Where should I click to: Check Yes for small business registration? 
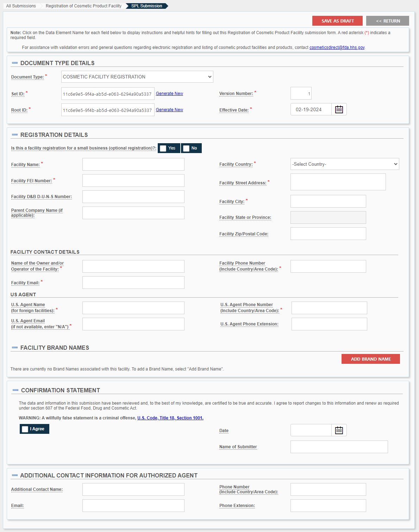tap(163, 148)
